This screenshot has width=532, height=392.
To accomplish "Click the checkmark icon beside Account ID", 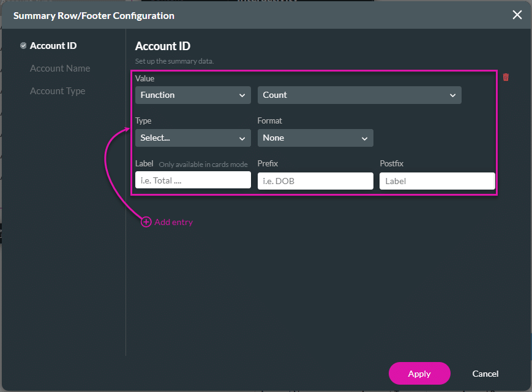I will click(x=23, y=45).
